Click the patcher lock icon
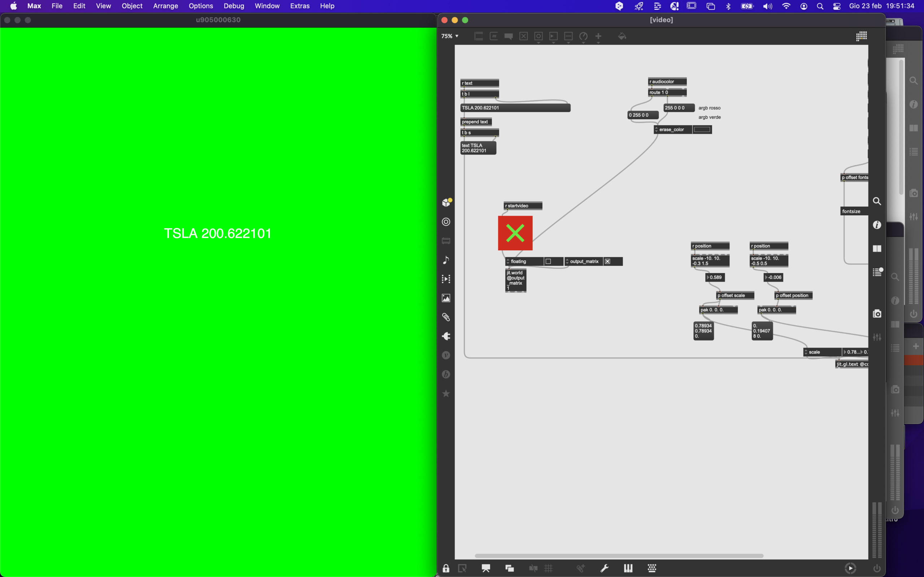The width and height of the screenshot is (924, 577). pos(446,568)
